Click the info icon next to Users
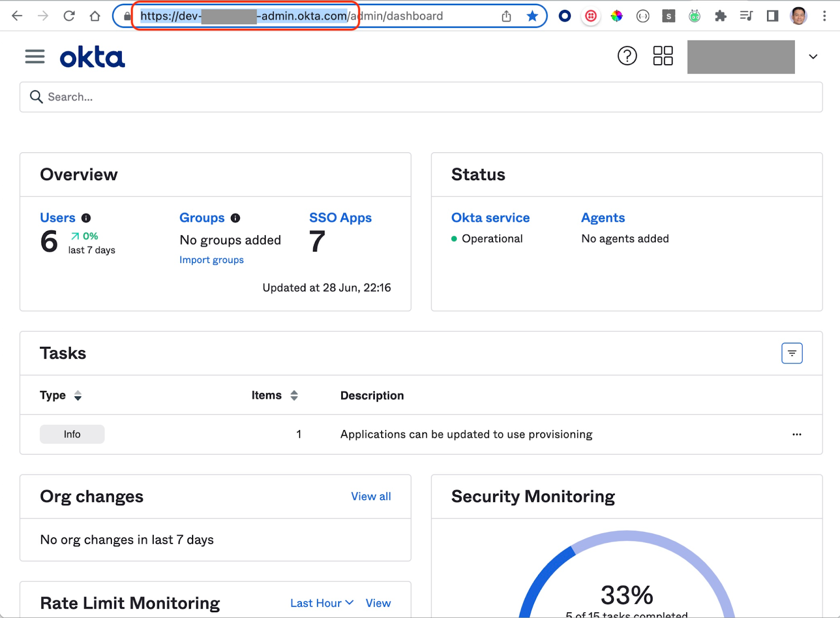This screenshot has width=840, height=618. (x=86, y=218)
